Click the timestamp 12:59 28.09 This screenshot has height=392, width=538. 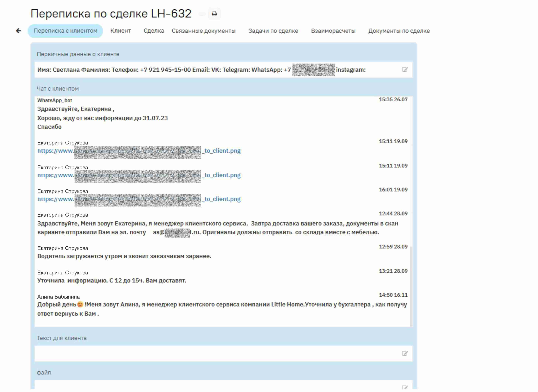(393, 247)
